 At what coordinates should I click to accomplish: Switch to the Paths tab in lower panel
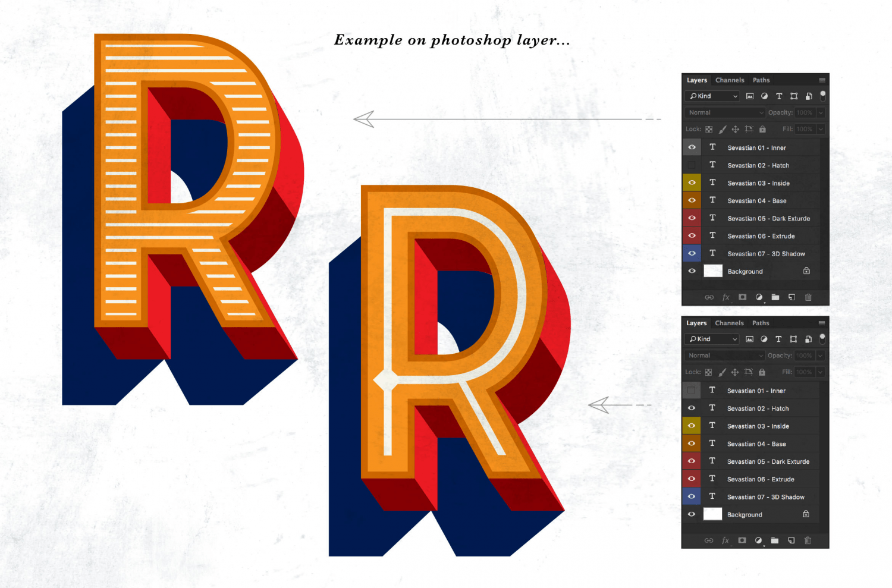761,323
